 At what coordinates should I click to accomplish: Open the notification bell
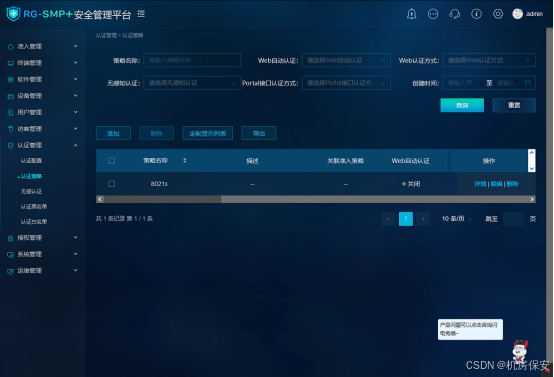pos(411,14)
